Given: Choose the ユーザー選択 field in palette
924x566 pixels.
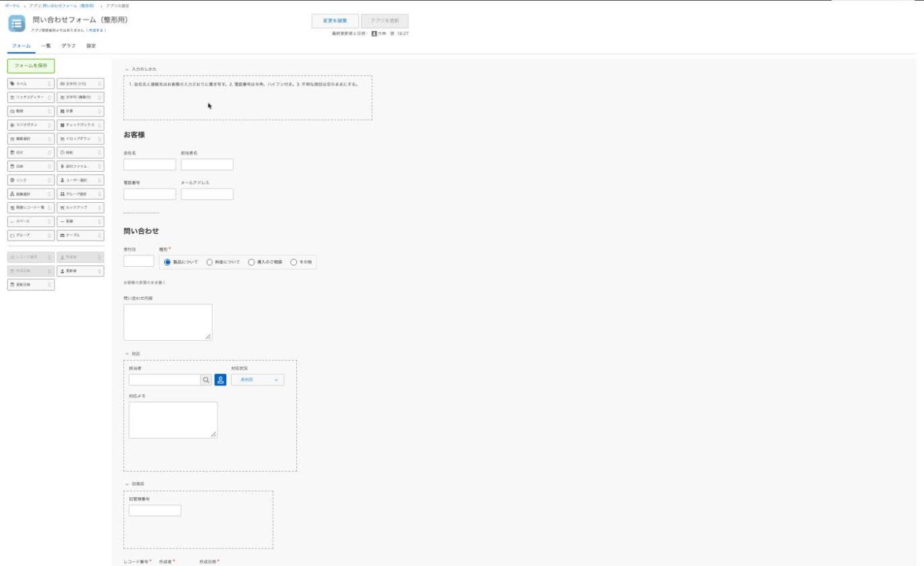Looking at the screenshot, I should [x=80, y=180].
